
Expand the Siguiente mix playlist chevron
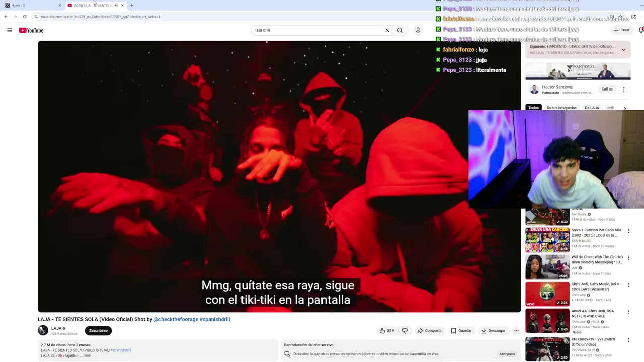(624, 50)
